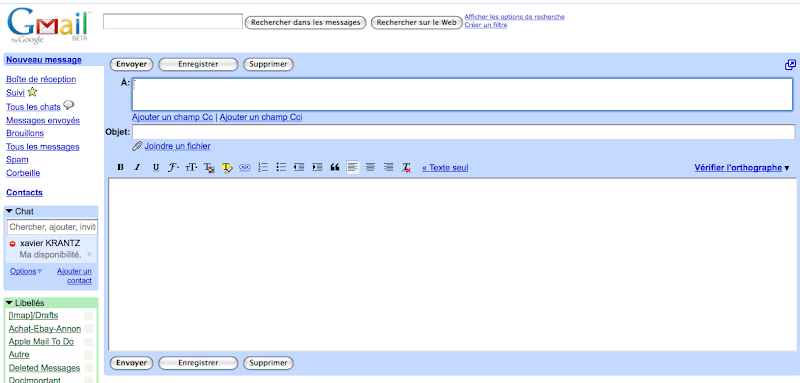
Task: Open the Corbeille folder
Action: click(23, 173)
